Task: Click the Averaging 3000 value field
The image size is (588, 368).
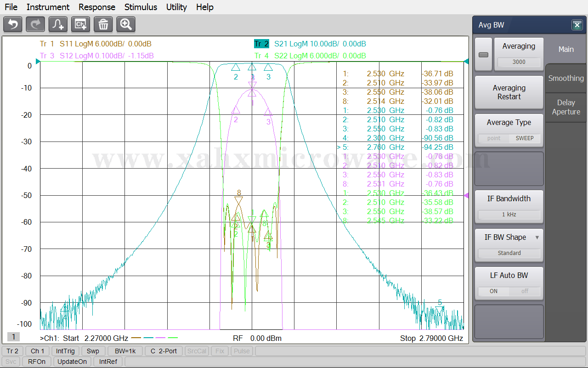Action: [x=519, y=62]
